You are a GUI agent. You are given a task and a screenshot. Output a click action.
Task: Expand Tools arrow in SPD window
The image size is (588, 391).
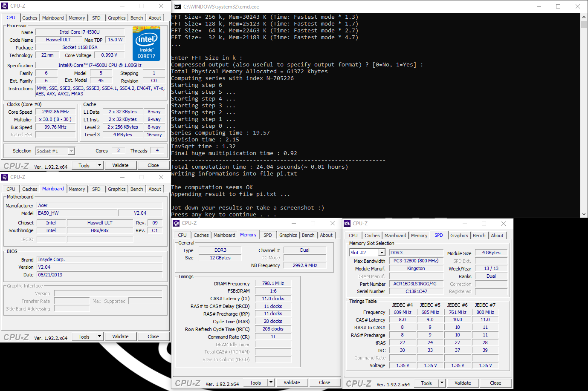(x=442, y=383)
